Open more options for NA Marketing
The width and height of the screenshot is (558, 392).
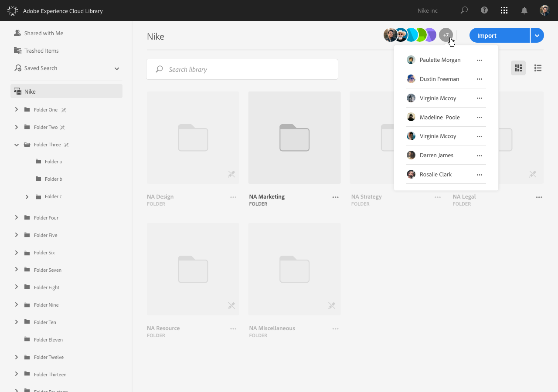(x=335, y=197)
